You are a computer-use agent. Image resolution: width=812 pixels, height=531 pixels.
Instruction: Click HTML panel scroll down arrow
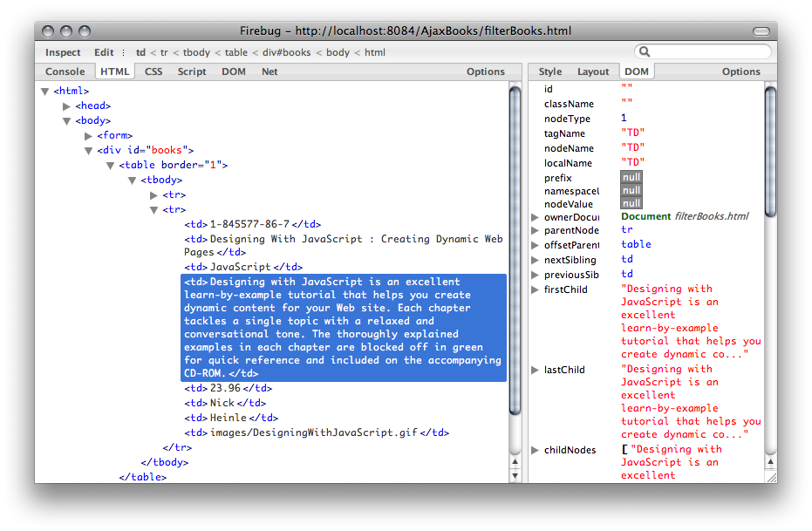[515, 475]
